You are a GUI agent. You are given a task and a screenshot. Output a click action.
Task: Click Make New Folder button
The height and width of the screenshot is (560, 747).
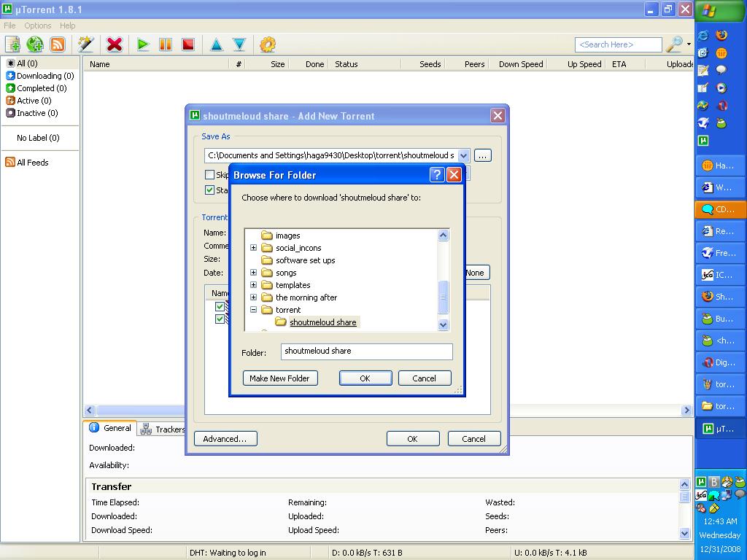coord(279,378)
